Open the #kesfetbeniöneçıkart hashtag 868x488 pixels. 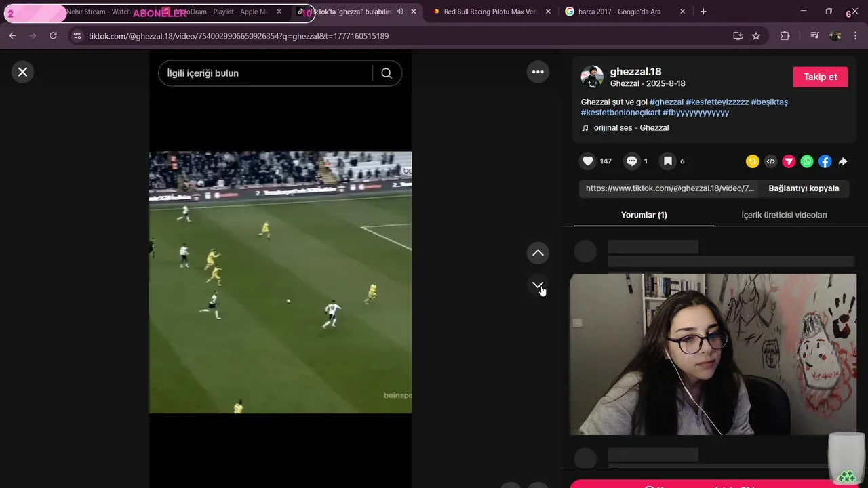point(620,113)
